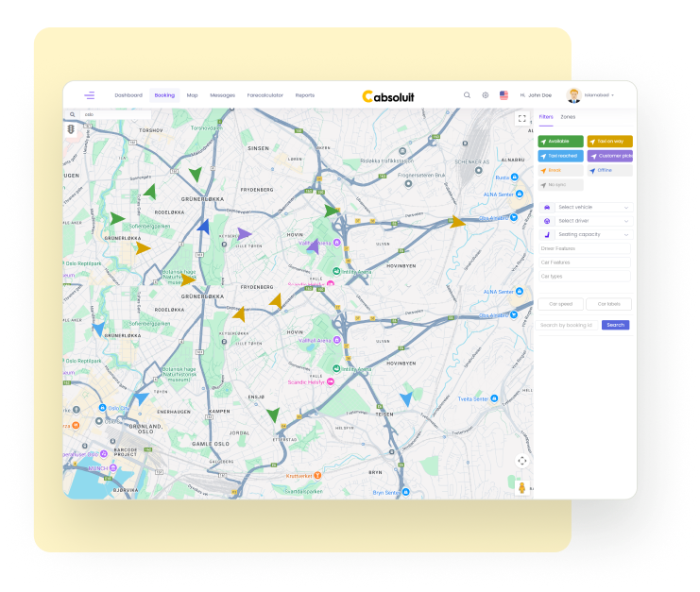Click the Street View pegman icon

tap(521, 487)
